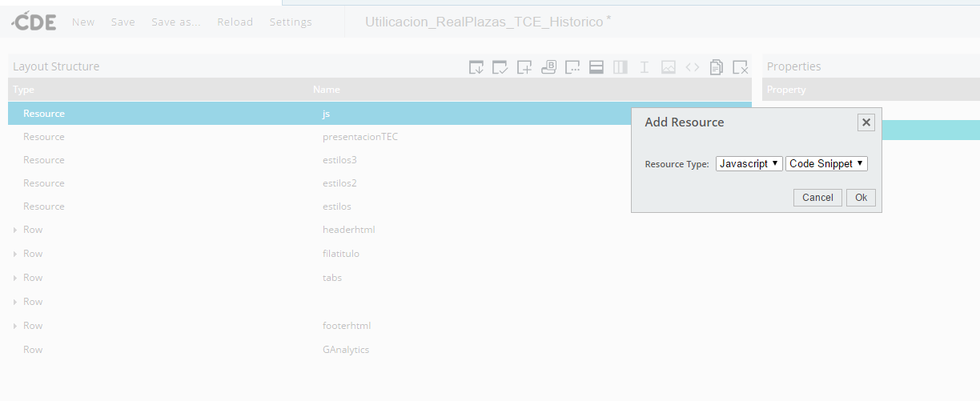Select the GAnalytics row

tap(380, 350)
